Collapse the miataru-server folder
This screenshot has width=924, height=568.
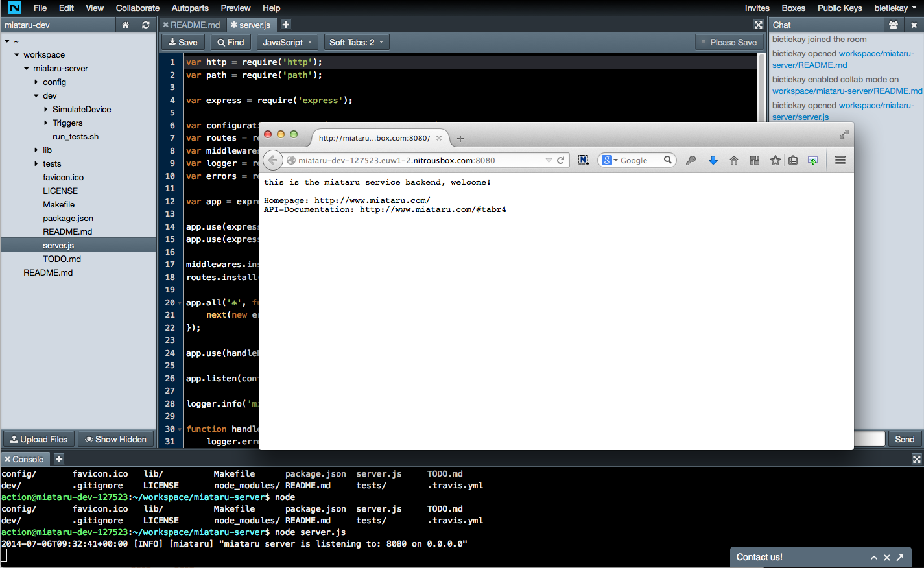(x=27, y=69)
